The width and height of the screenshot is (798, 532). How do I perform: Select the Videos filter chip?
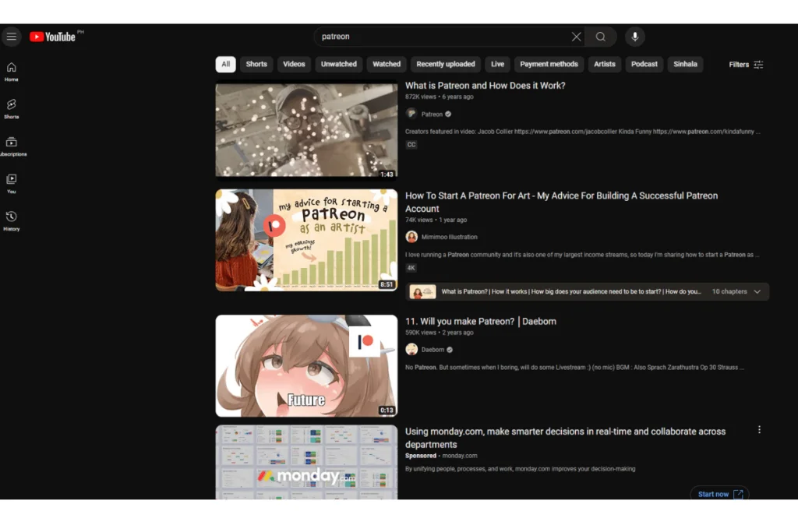point(294,64)
